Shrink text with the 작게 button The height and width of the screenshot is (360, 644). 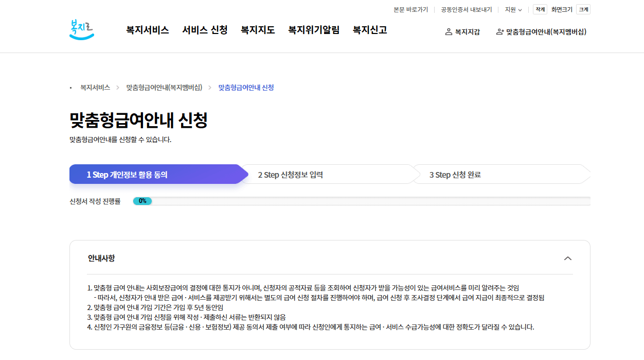[539, 9]
